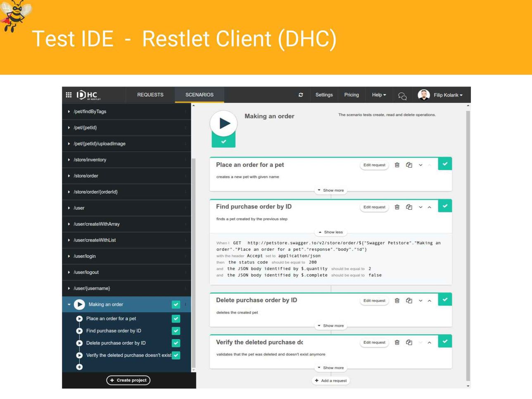Open the Help dropdown menu
This screenshot has width=532, height=399.
379,95
